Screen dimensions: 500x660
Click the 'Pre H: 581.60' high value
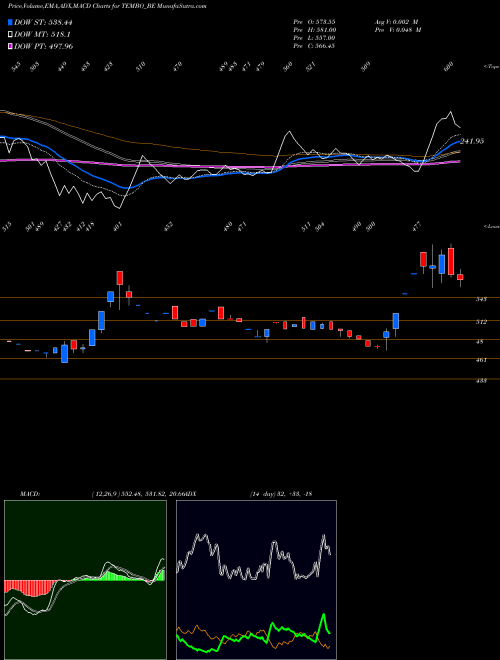314,30
